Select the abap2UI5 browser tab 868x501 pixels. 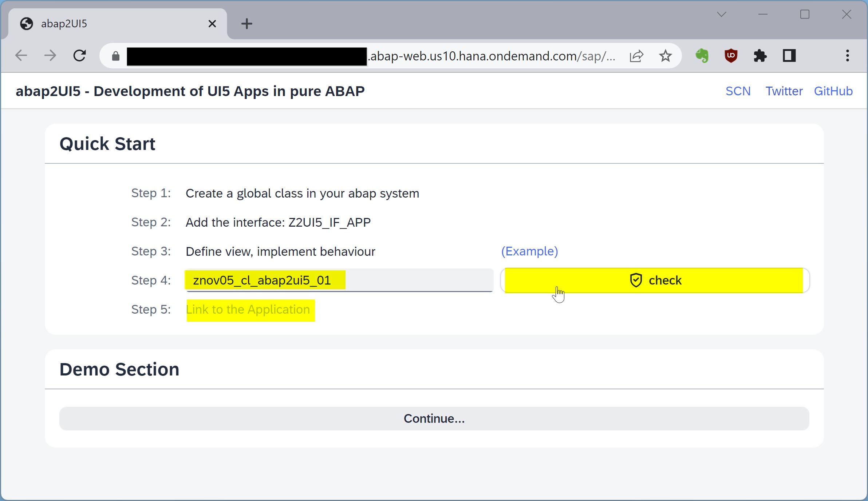click(x=109, y=24)
